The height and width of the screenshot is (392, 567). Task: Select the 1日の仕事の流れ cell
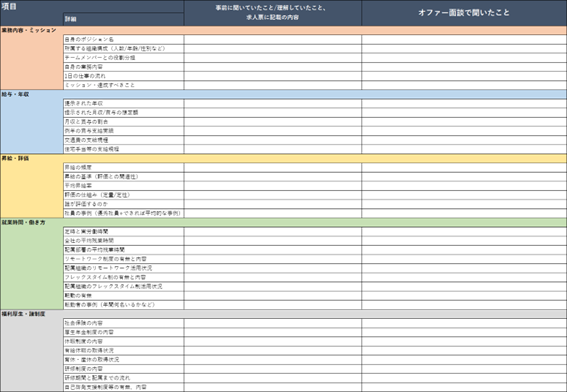pyautogui.click(x=123, y=76)
